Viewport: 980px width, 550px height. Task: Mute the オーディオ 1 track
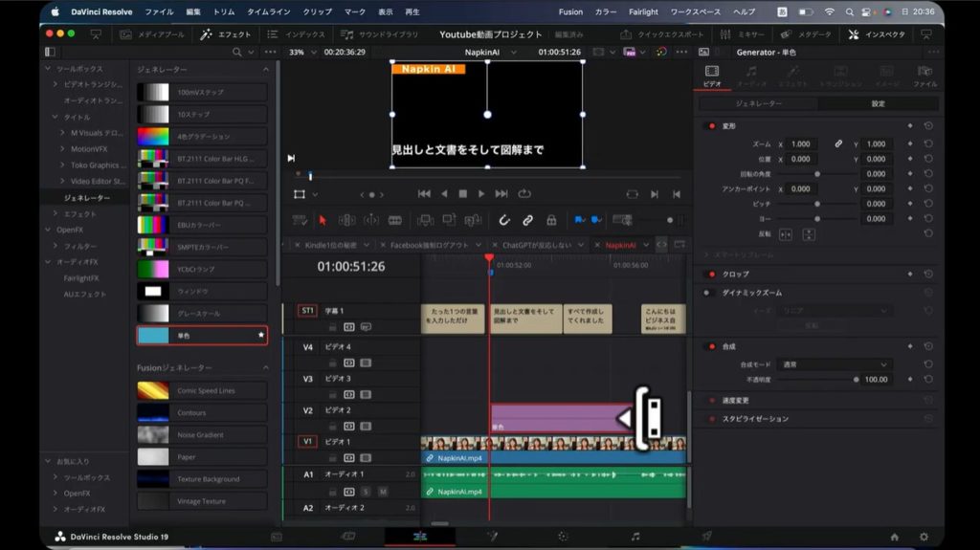pos(382,492)
